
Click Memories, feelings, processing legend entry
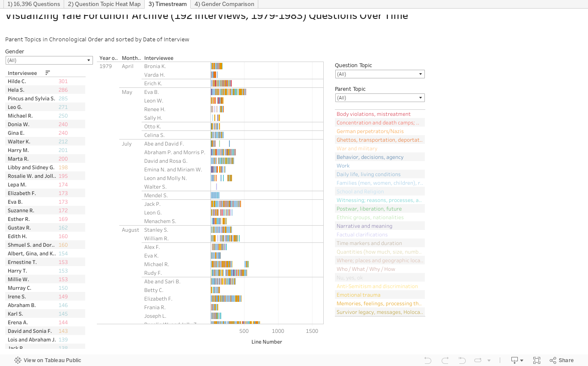pyautogui.click(x=380, y=304)
